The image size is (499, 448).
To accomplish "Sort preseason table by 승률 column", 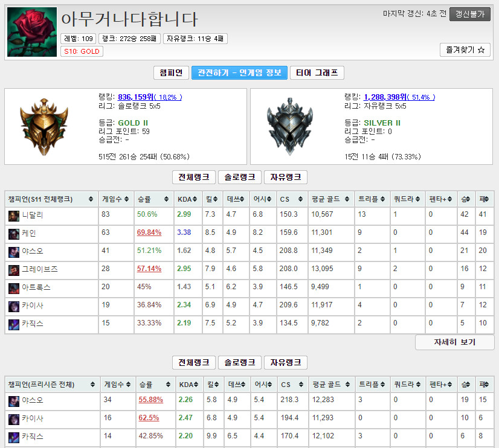I will point(154,385).
